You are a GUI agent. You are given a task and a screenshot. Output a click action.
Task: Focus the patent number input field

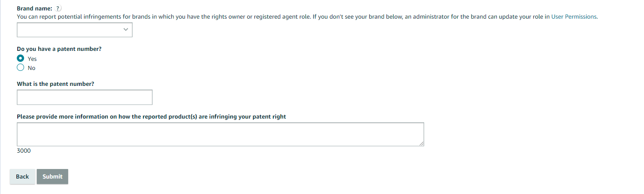[84, 97]
